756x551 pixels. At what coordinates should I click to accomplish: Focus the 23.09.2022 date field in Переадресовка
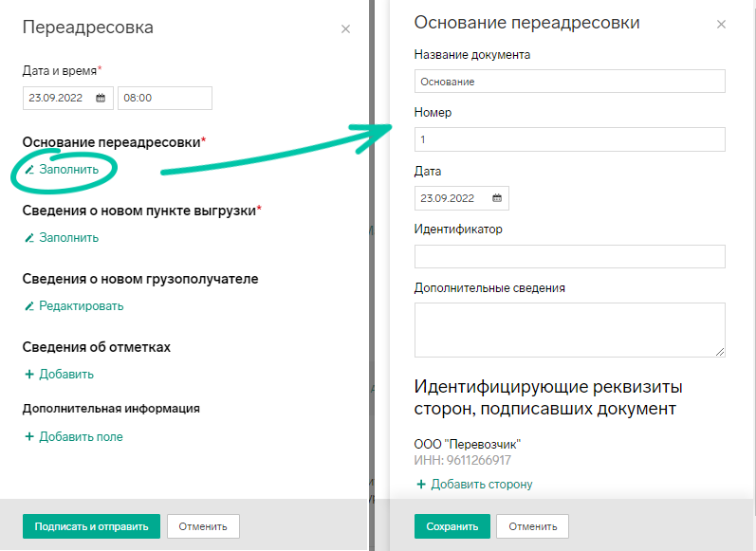(68, 98)
